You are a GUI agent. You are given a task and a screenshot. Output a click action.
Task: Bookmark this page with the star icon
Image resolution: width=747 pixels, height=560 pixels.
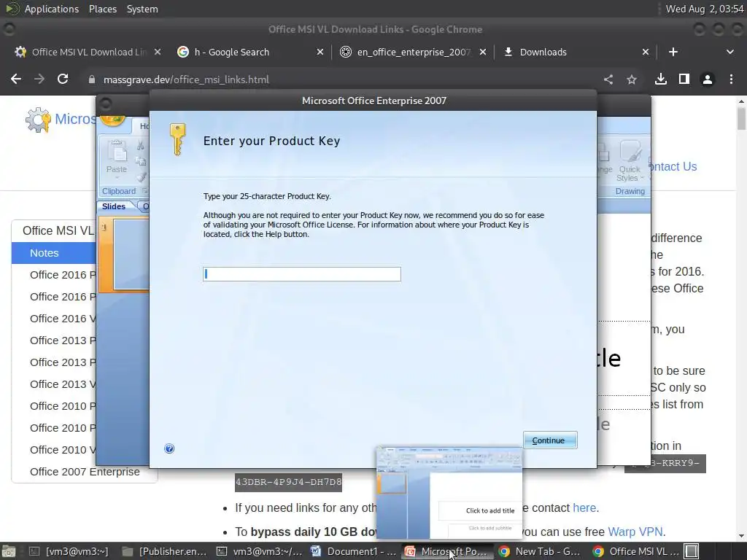coord(632,79)
